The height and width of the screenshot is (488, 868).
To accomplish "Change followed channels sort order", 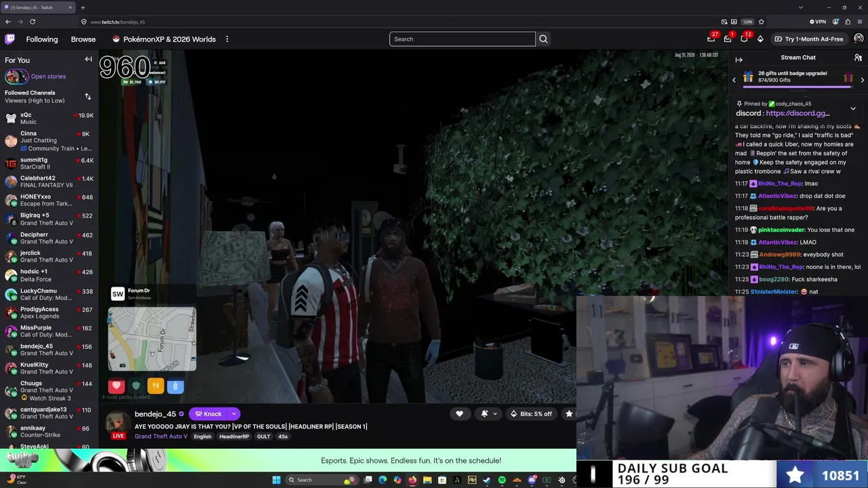I will click(87, 96).
